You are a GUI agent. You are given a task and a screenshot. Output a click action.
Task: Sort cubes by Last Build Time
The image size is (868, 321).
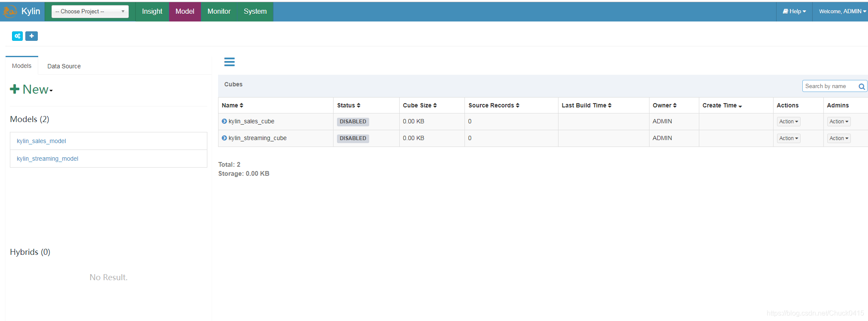pyautogui.click(x=586, y=105)
